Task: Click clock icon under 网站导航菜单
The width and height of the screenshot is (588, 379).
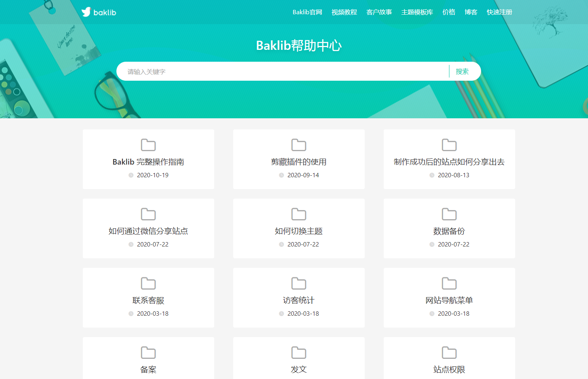Action: coord(432,314)
